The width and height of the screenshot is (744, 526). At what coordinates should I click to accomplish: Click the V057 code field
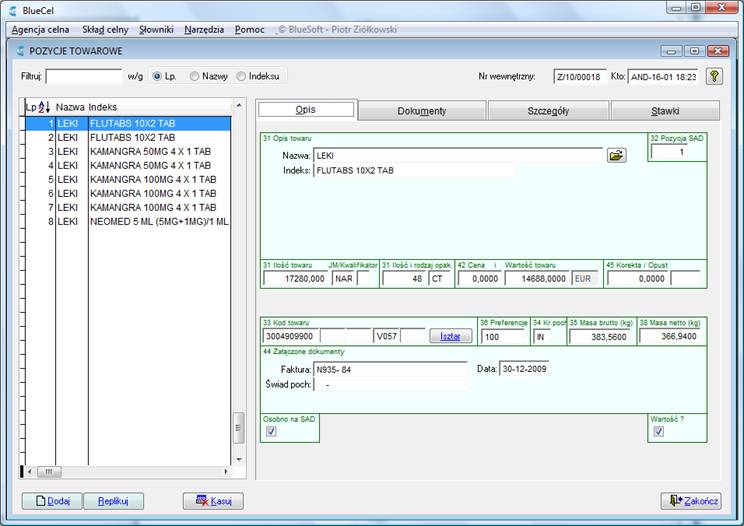[x=386, y=336]
